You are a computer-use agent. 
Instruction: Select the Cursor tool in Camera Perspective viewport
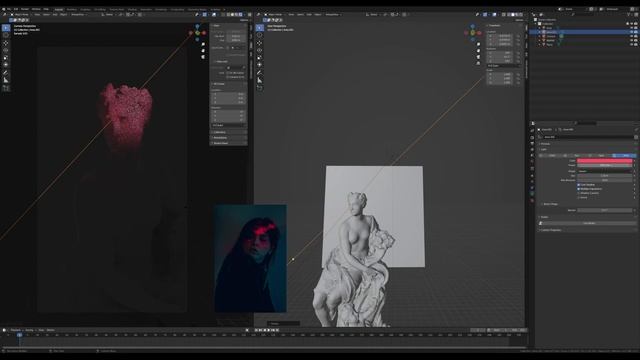(x=6, y=35)
